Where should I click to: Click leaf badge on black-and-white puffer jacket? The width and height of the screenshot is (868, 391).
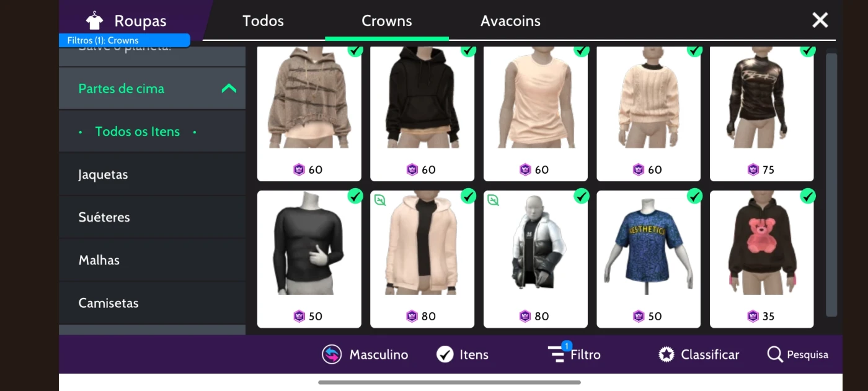point(494,200)
